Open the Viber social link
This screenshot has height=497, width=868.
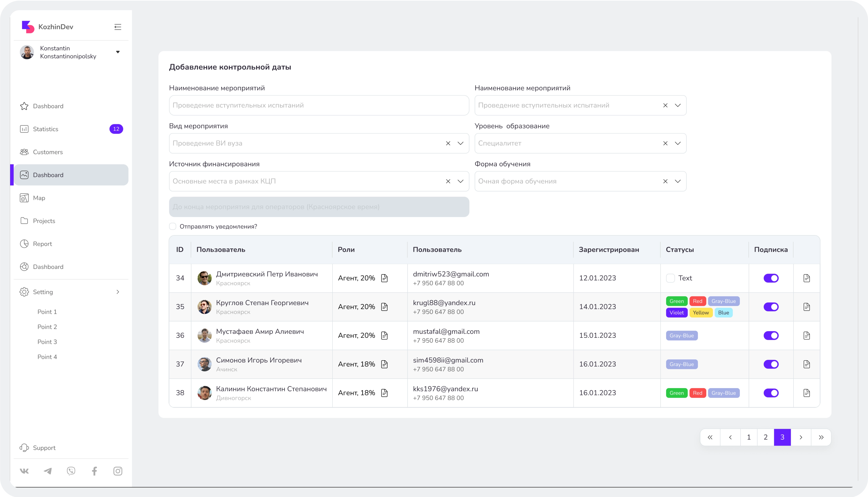[71, 471]
